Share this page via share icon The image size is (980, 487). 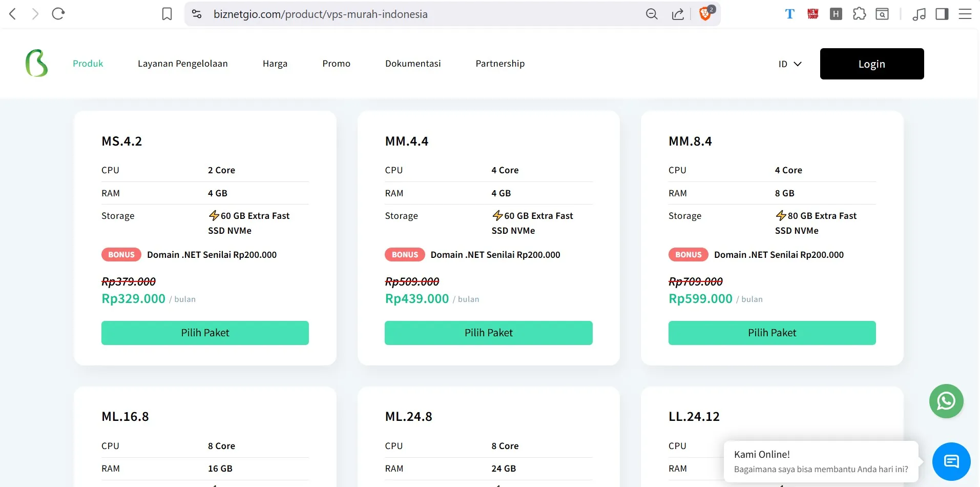click(678, 14)
